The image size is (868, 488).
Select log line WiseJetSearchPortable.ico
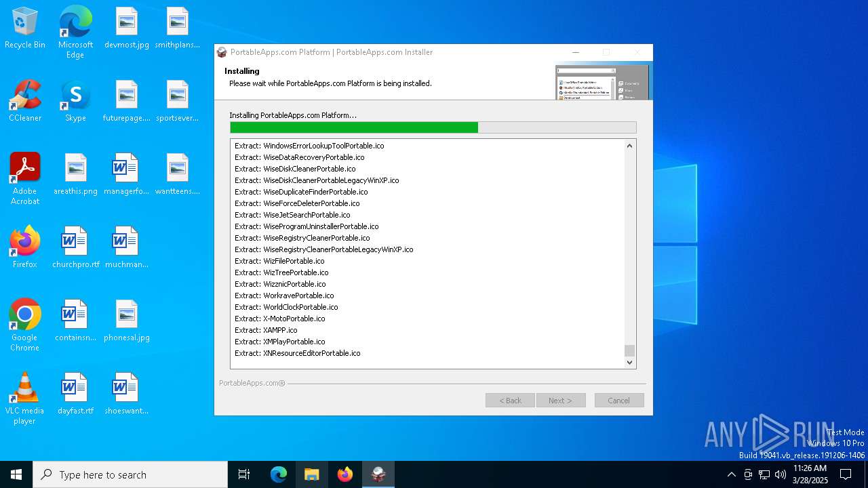click(292, 215)
